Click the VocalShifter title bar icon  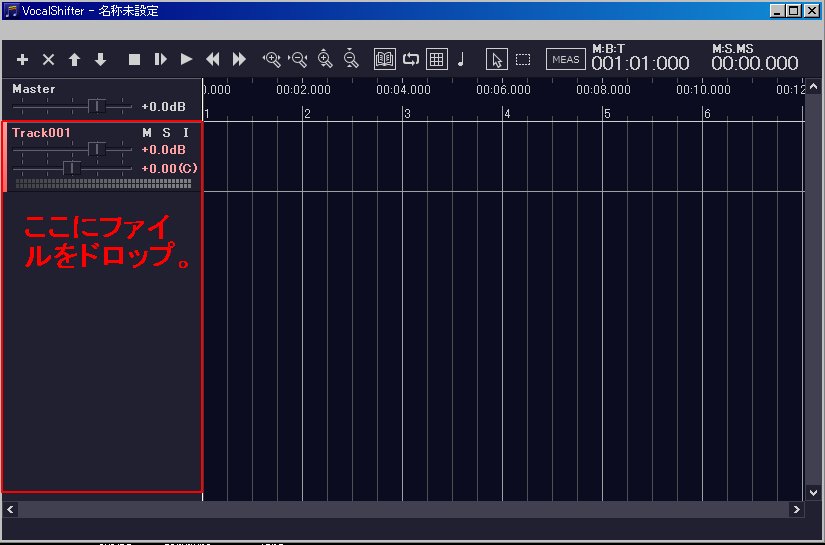(x=11, y=11)
